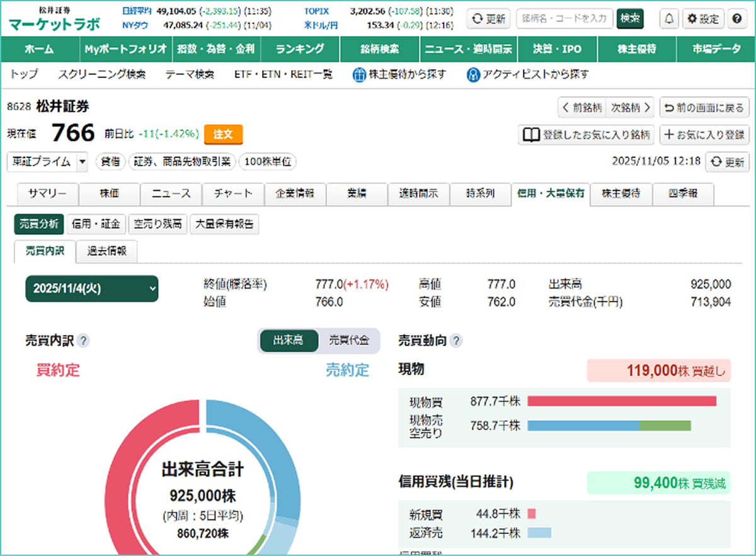The width and height of the screenshot is (756, 556).
Task: Open 登録したお気に入り銘柄 book icon button
Action: (x=585, y=135)
